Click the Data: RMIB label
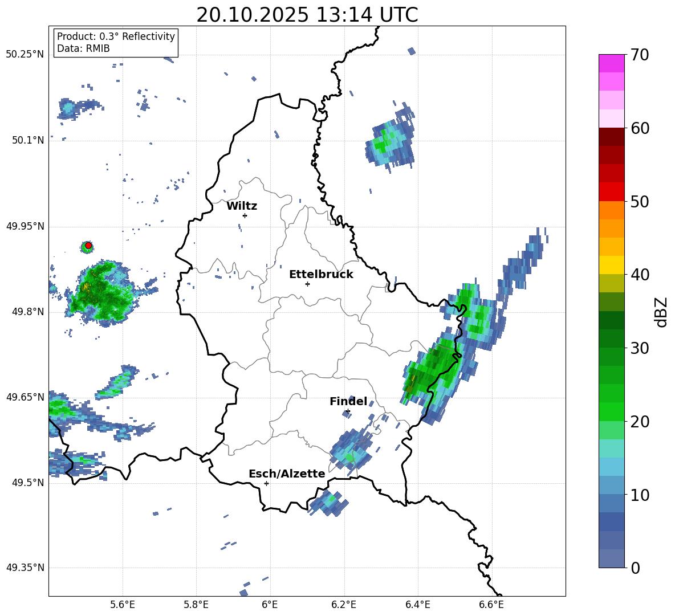 (83, 48)
